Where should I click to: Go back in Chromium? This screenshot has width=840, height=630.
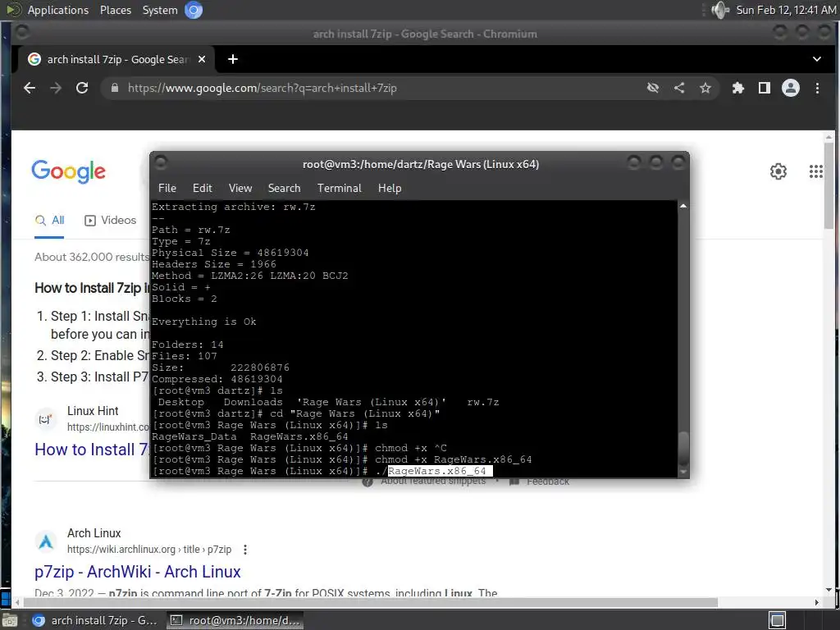[30, 88]
